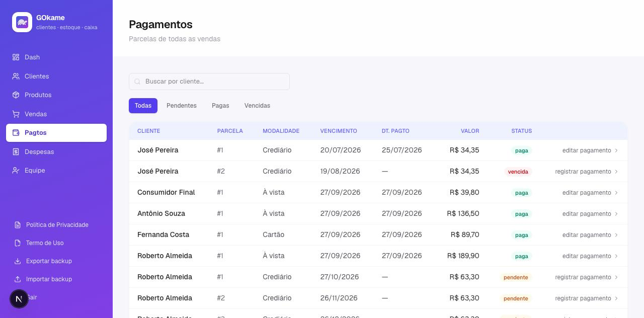Click the magnifier icon in search box
Viewport: 644px width, 318px height.
(x=137, y=82)
